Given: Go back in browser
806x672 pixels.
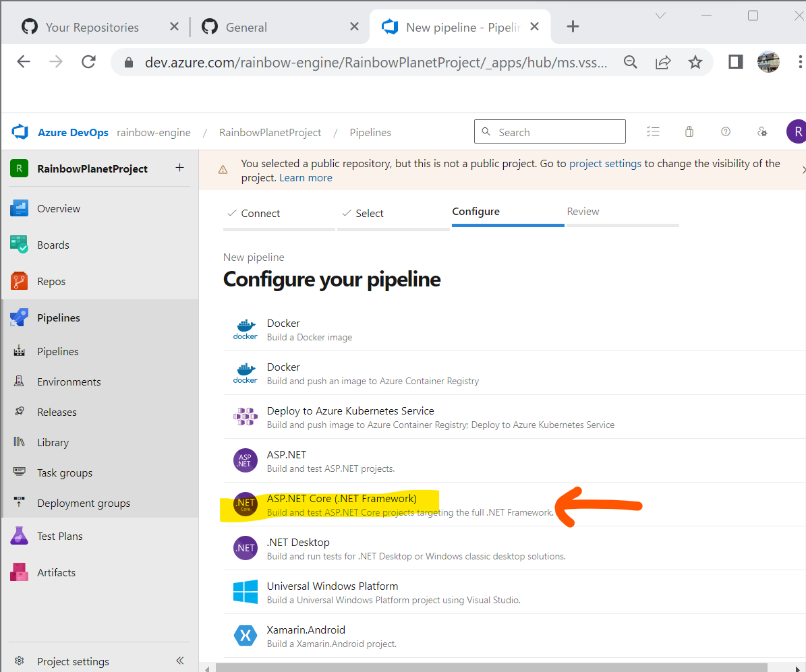Looking at the screenshot, I should pos(24,62).
